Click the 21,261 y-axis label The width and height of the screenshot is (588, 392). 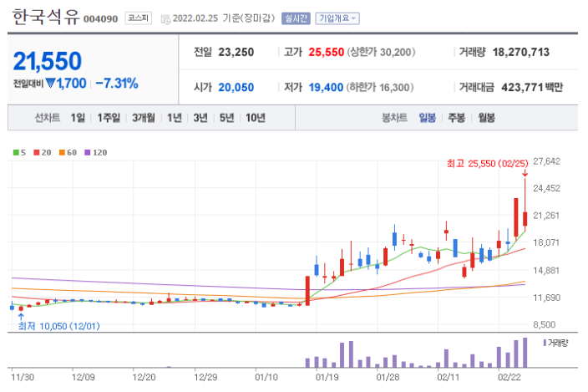pos(546,216)
